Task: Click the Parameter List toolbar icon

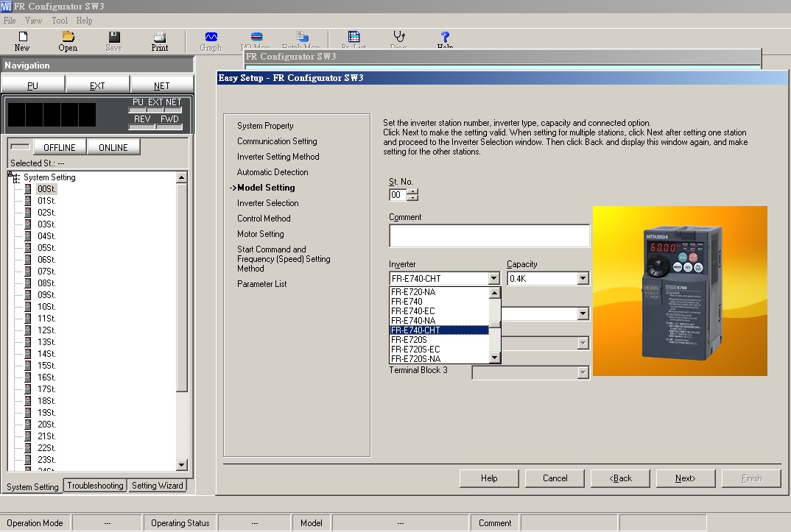Action: click(x=354, y=37)
